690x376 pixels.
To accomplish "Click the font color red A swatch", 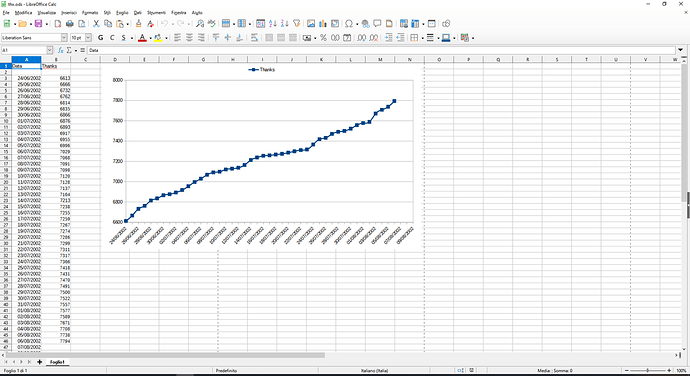I will (142, 38).
